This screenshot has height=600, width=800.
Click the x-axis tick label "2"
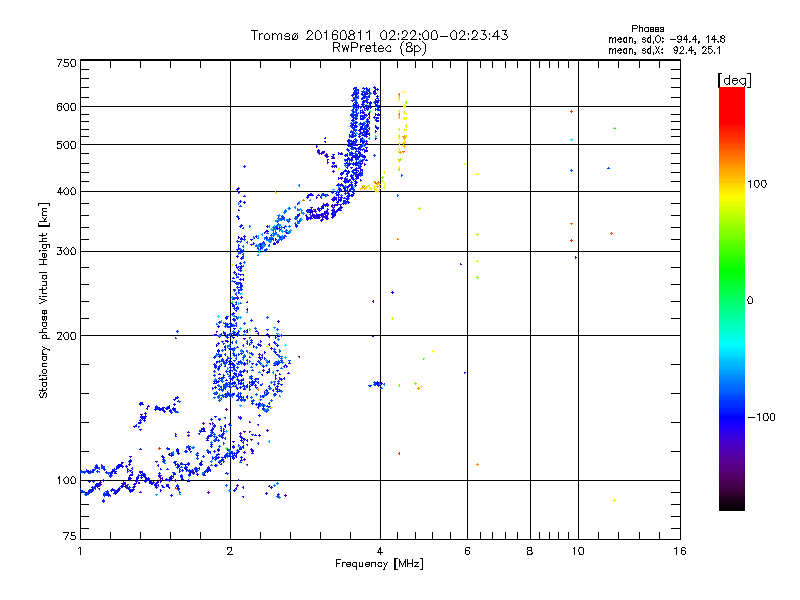coord(230,551)
